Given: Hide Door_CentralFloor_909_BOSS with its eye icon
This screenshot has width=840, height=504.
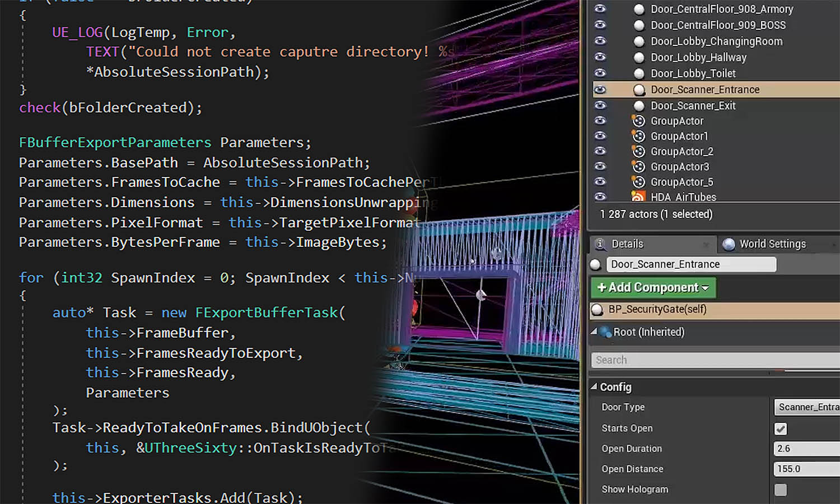Looking at the screenshot, I should click(x=600, y=25).
